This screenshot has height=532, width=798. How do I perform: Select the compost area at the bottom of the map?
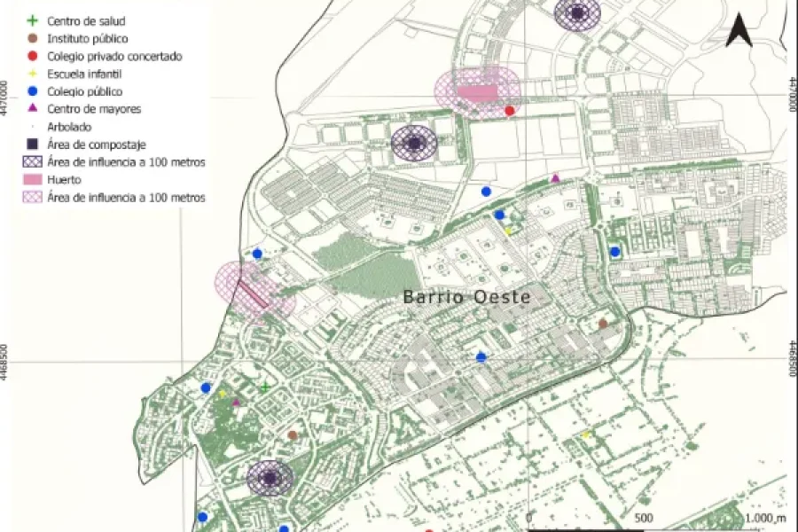pos(270,478)
